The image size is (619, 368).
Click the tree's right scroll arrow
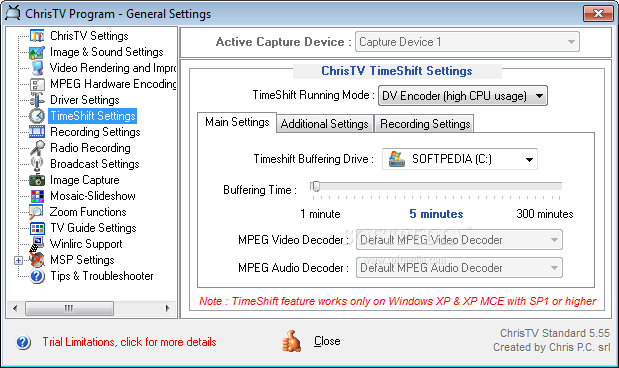167,308
